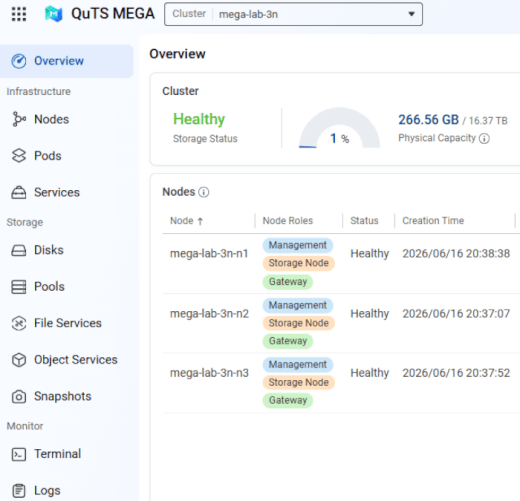Click the QuTS MEGA title text

[113, 14]
